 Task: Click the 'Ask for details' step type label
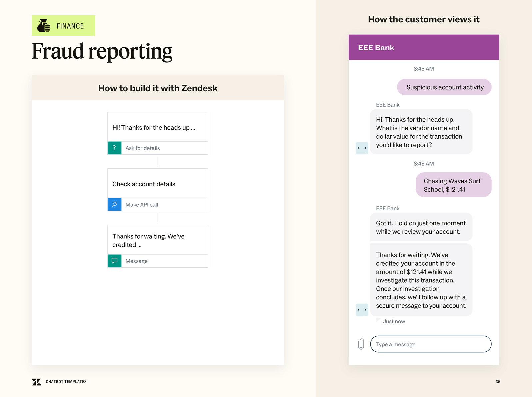tap(143, 148)
